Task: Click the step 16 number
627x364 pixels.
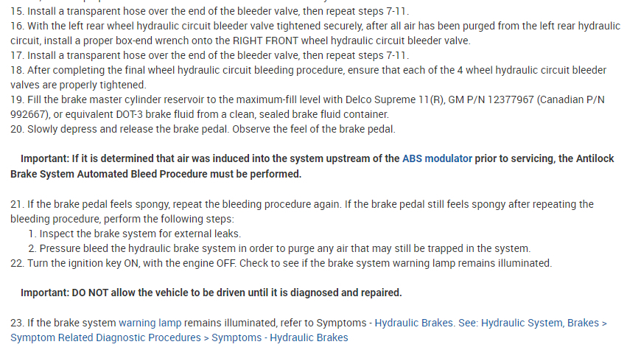Action: (17, 26)
